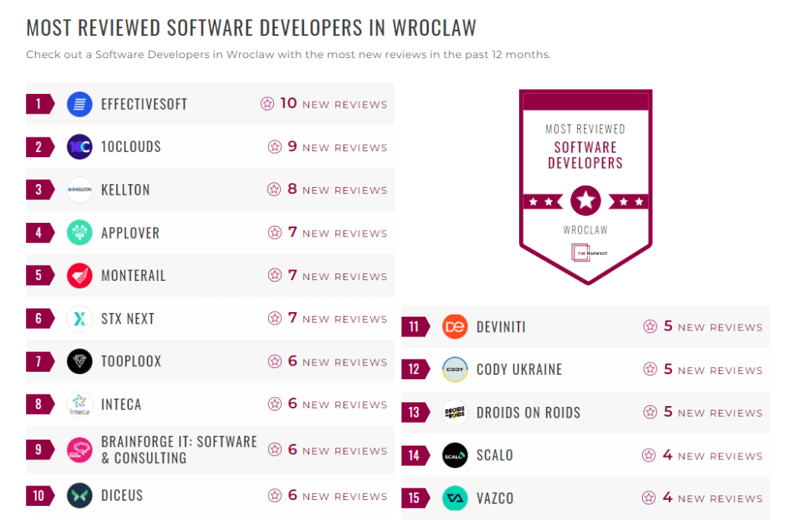The width and height of the screenshot is (794, 532).
Task: Click the Tooploox black logo
Action: 78,361
